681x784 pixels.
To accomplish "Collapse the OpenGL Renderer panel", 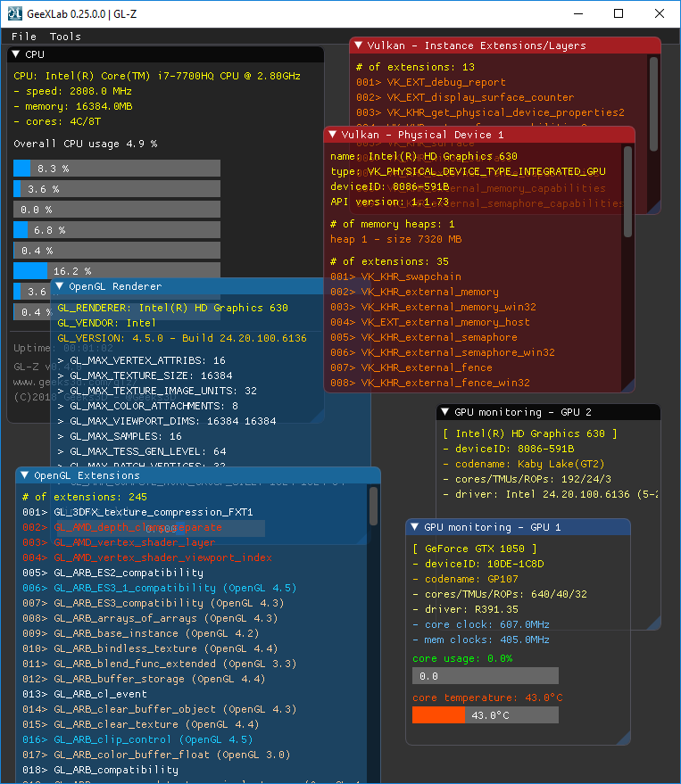I will [x=60, y=286].
